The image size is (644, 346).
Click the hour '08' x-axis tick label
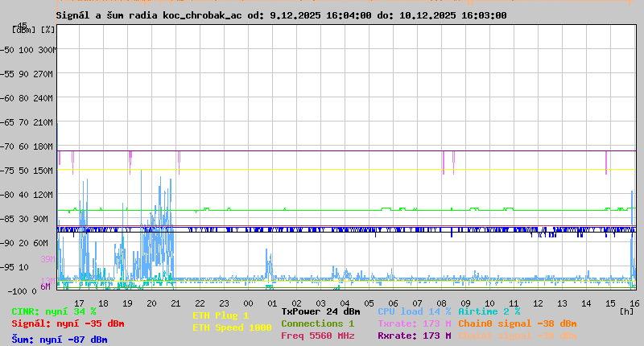tap(441, 303)
